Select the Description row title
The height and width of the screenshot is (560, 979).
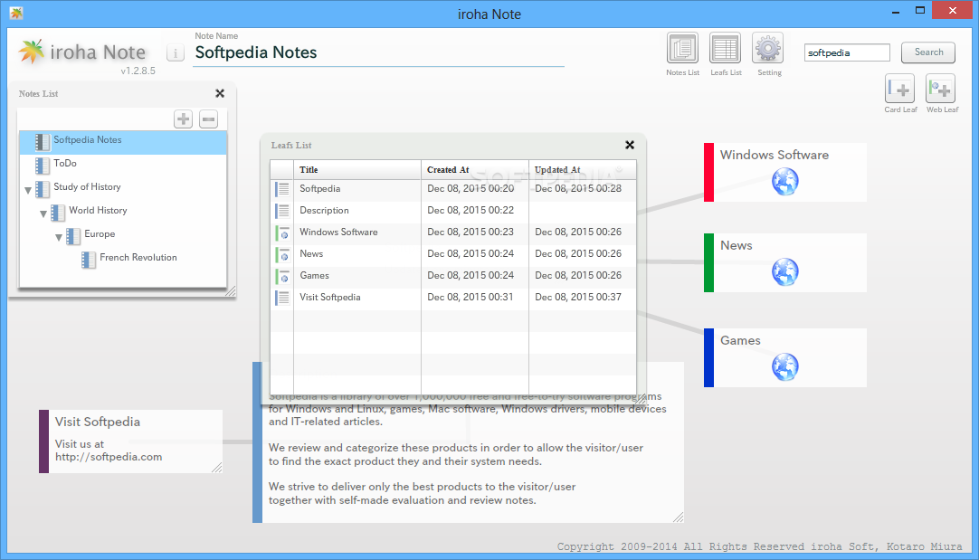tap(324, 211)
